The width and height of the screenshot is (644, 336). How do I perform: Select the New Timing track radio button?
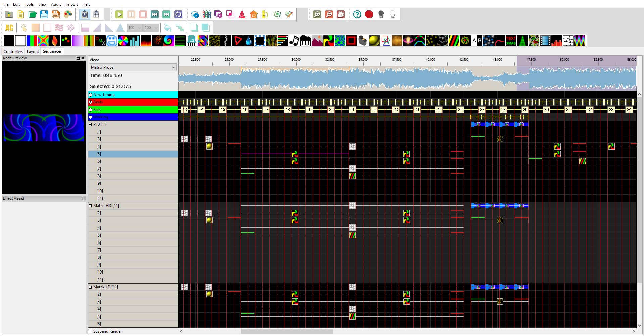(90, 95)
